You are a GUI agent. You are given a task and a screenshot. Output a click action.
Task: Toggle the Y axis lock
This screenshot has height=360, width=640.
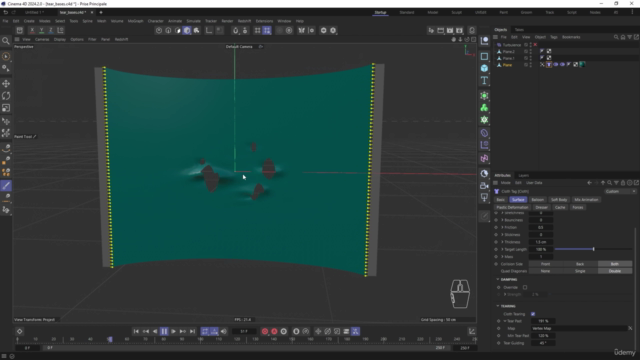click(x=41, y=30)
